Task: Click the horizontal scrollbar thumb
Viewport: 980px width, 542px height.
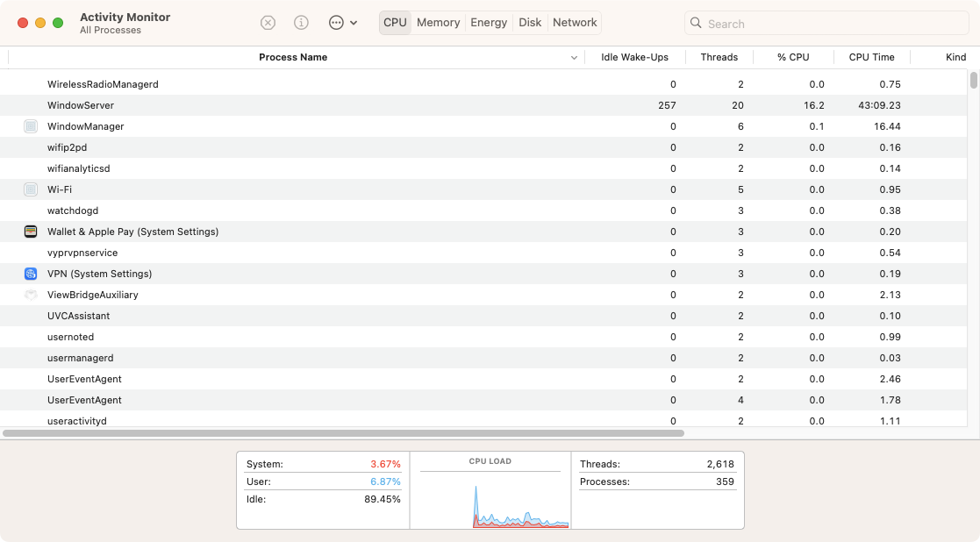Action: click(343, 432)
